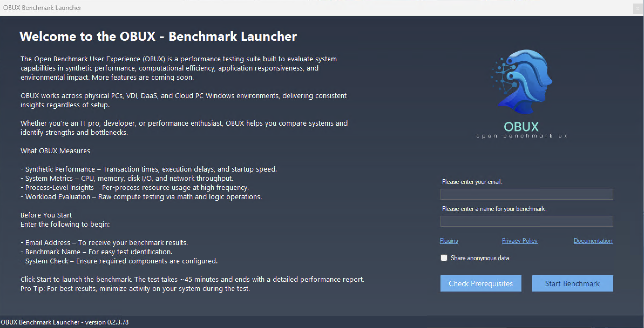Enable the Share anonymous data checkbox
The height and width of the screenshot is (328, 644).
pos(444,258)
